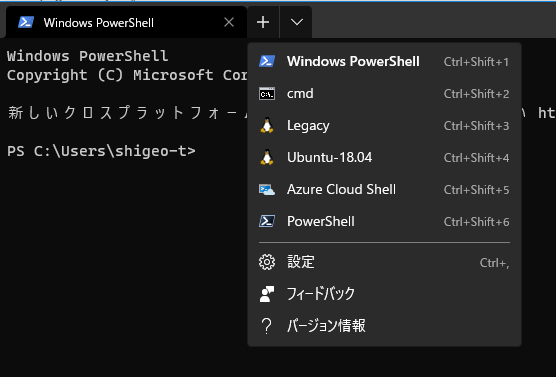
Task: Click the Japanese 新しいクロスプラットフォーム line
Action: [x=127, y=113]
